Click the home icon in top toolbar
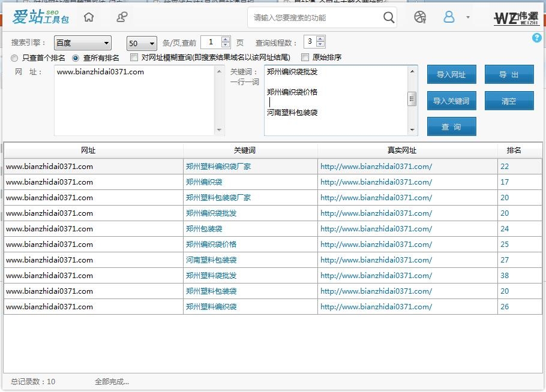 point(89,17)
